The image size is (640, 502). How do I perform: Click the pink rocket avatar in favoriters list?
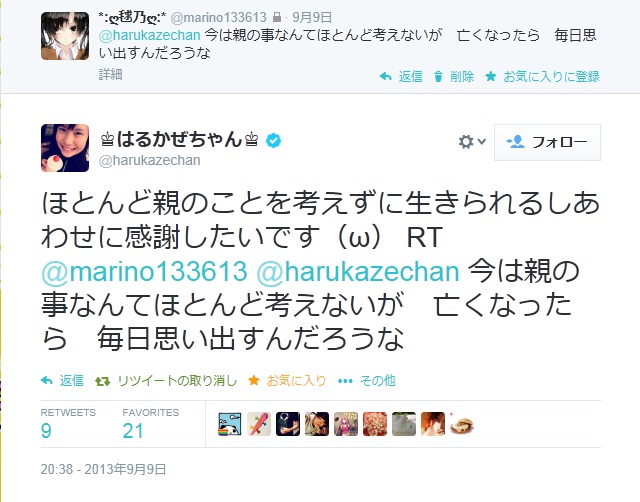tap(259, 424)
